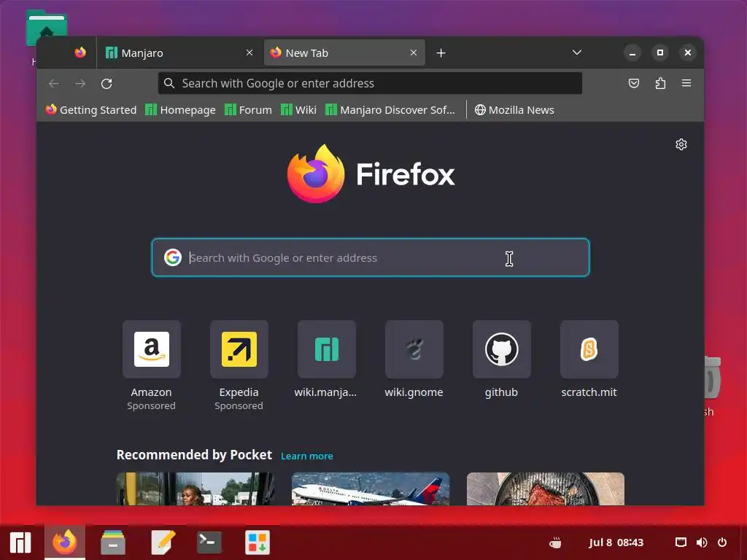Open the Delta airplane Pocket story

[x=371, y=489]
